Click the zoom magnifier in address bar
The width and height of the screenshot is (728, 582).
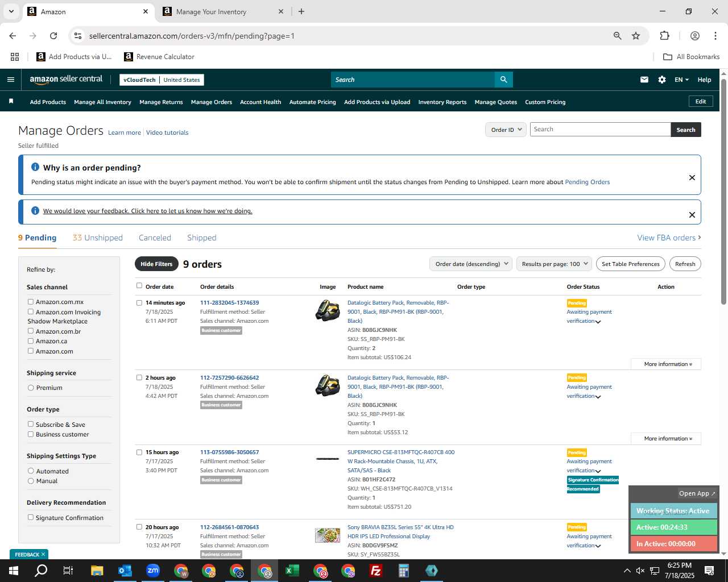click(618, 36)
